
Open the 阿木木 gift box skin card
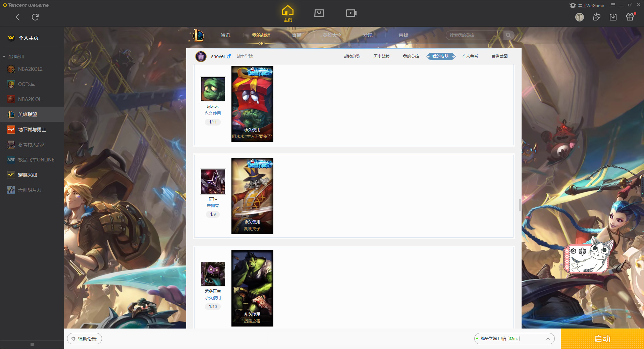[x=252, y=104]
